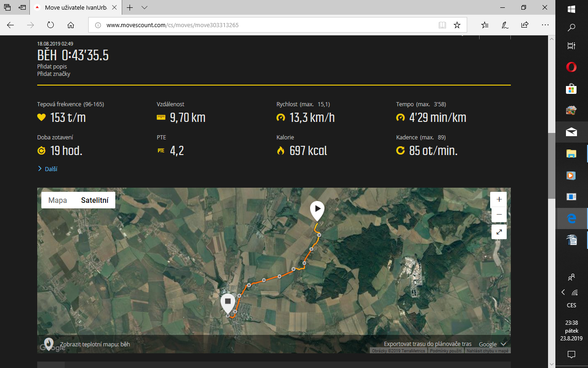Click the address bar URL field
Screen dimensions: 588x368
tap(266, 25)
